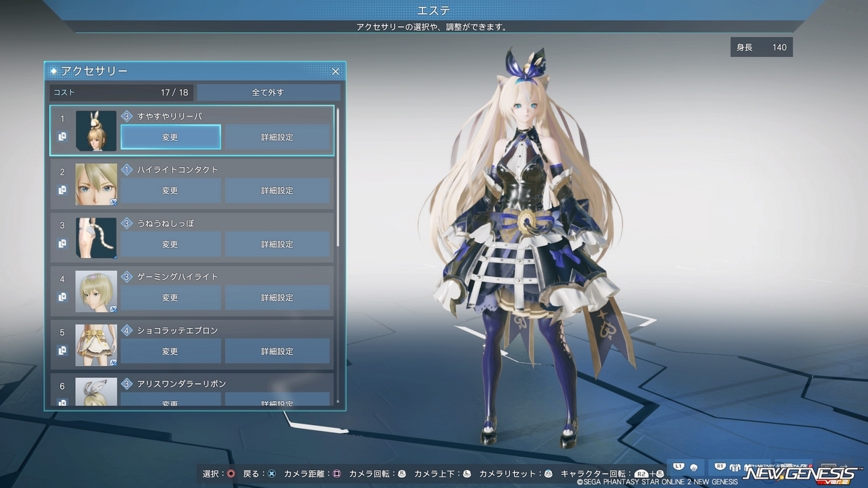Viewport: 868px width, 488px height.
Task: Click 変更 for ゲーミングハイライト
Action: [171, 298]
